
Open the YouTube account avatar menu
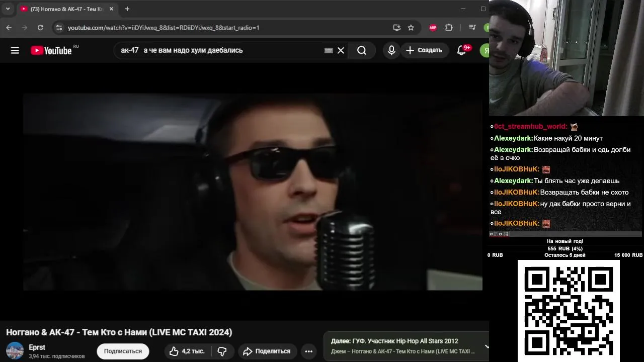(x=485, y=50)
